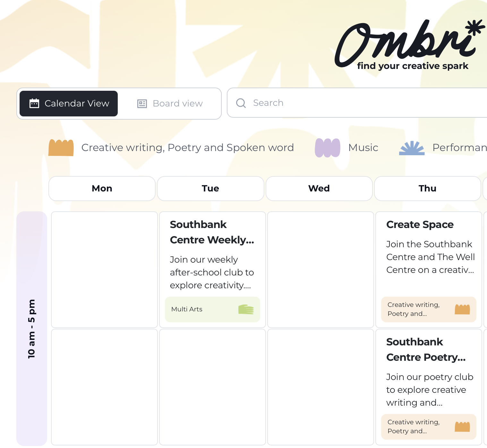Click the orange icon on the Poetry club's tag
The width and height of the screenshot is (487, 448).
(x=462, y=427)
